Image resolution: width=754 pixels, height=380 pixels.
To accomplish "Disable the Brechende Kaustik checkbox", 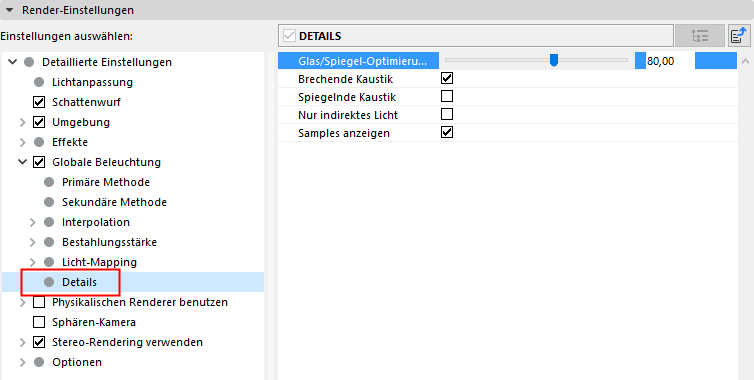I will click(x=447, y=78).
